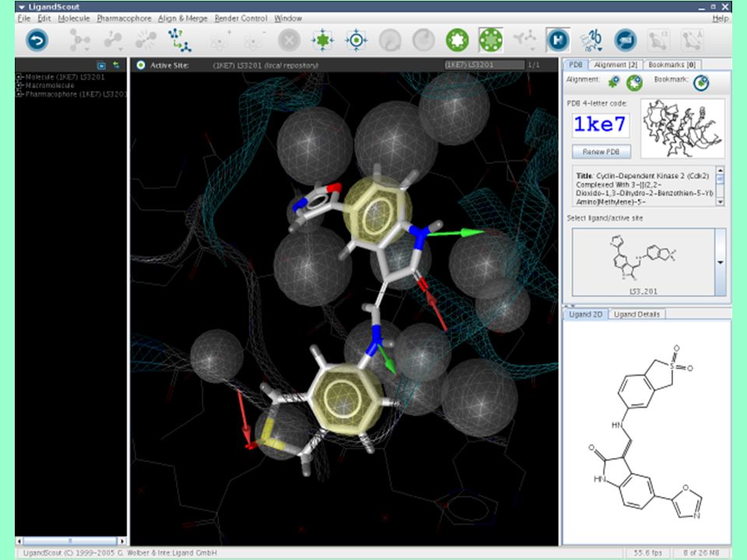The image size is (747, 560).
Task: Toggle the Active Site radio indicator
Action: 141,65
